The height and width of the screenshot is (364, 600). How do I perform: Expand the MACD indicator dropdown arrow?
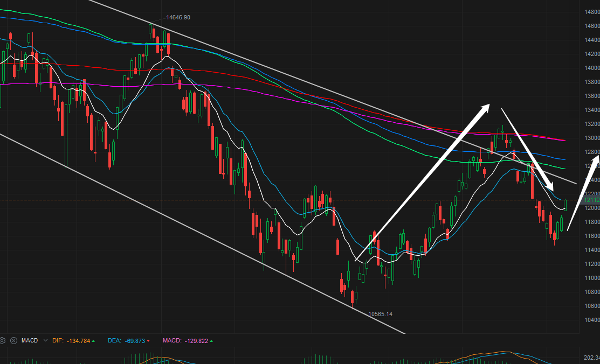pyautogui.click(x=45, y=340)
